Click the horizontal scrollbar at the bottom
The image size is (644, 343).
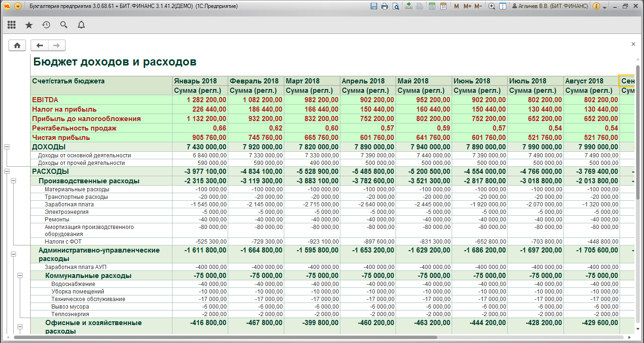(x=225, y=337)
